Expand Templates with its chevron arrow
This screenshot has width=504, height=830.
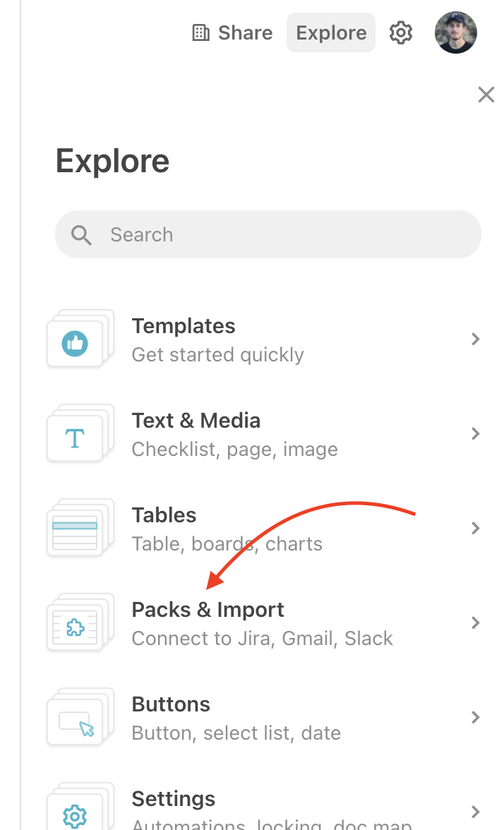point(476,339)
